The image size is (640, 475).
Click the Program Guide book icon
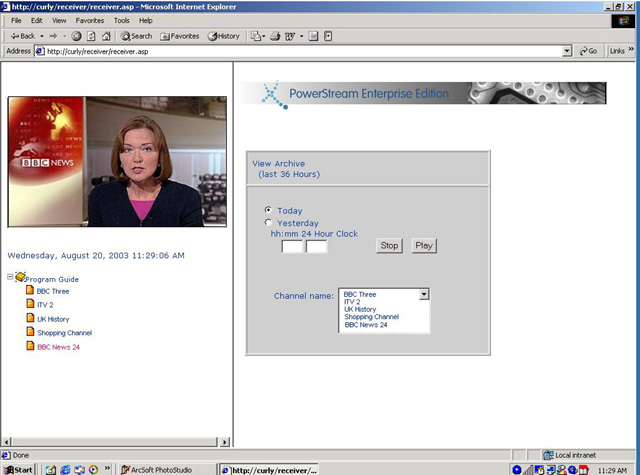coord(20,277)
